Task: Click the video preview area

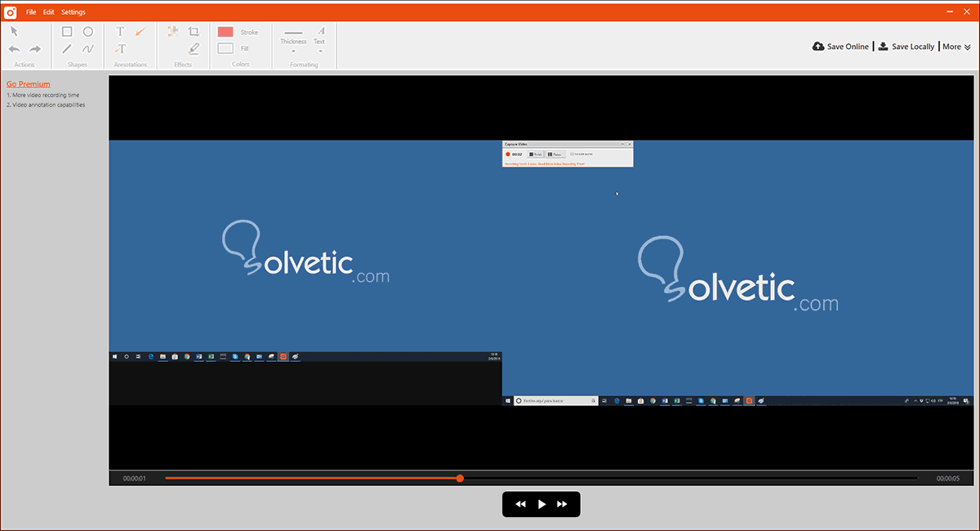Action: 541,273
